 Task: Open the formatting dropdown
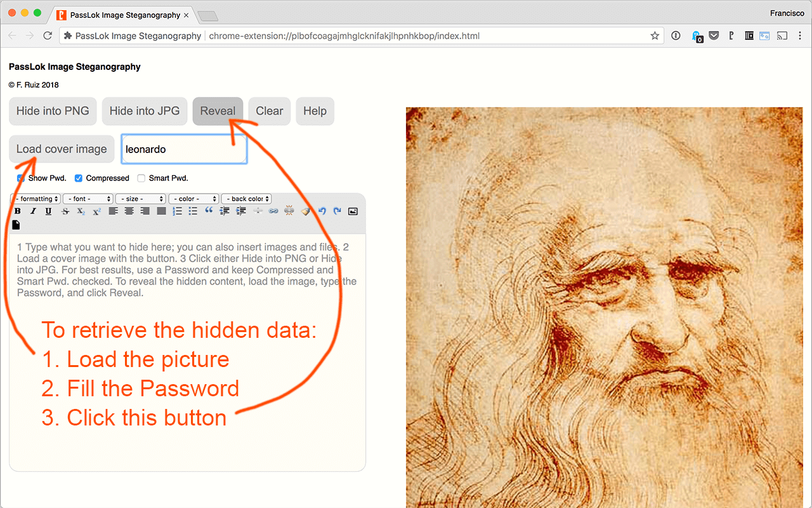(x=36, y=199)
